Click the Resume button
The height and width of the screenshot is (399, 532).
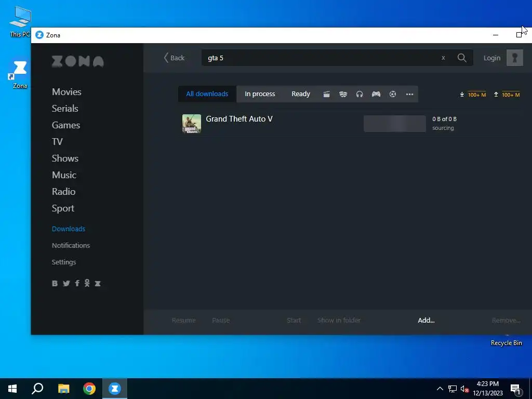click(183, 320)
